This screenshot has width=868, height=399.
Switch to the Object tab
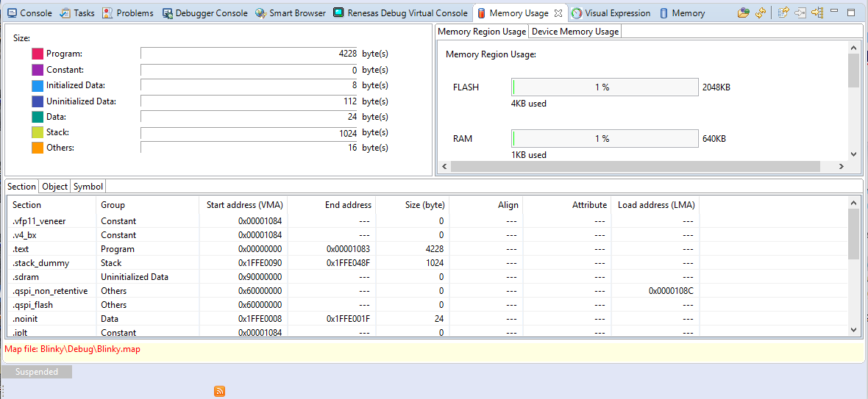click(54, 187)
